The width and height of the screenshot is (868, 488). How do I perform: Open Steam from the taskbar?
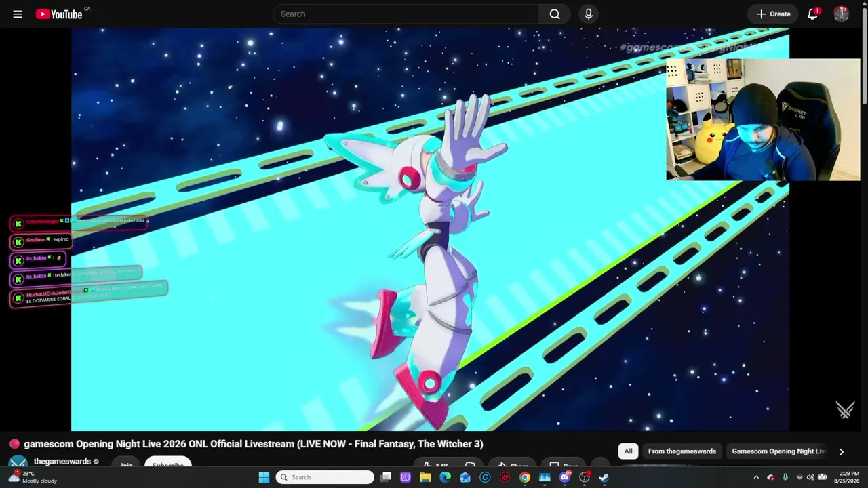click(604, 477)
